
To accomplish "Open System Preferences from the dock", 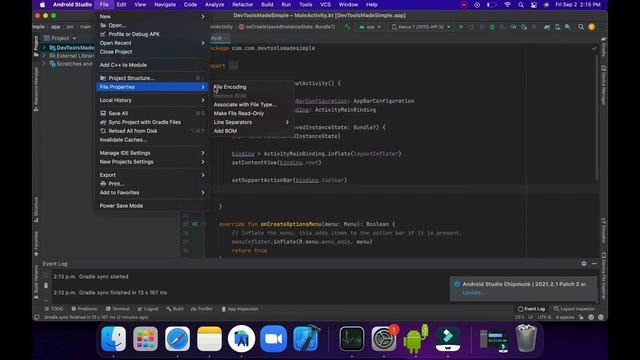I will pos(384,339).
